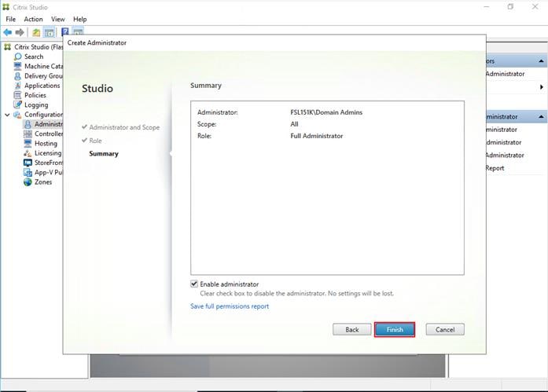Click the grey Forward arrow in toolbar
Screen dimensions: 548x392
(20, 32)
